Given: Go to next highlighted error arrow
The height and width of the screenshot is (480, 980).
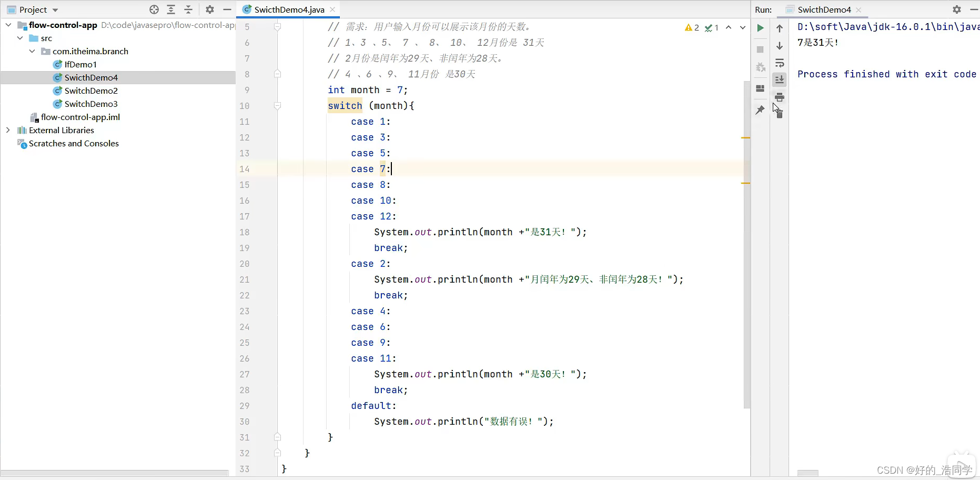Looking at the screenshot, I should [743, 27].
